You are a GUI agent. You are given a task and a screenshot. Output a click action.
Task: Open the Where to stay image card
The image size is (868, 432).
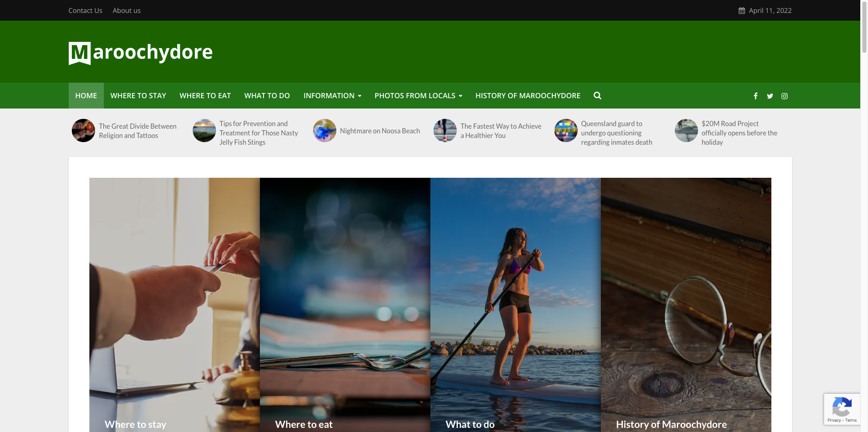coord(175,305)
